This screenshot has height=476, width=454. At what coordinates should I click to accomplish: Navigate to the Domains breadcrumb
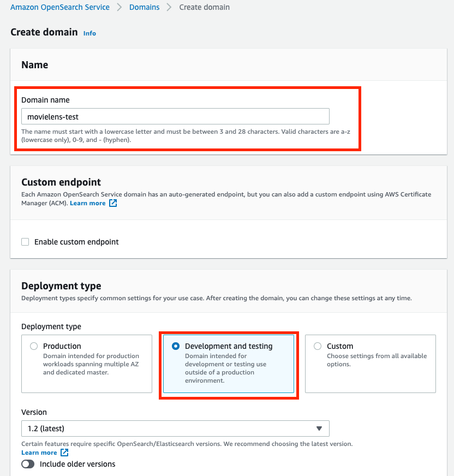[x=145, y=8]
